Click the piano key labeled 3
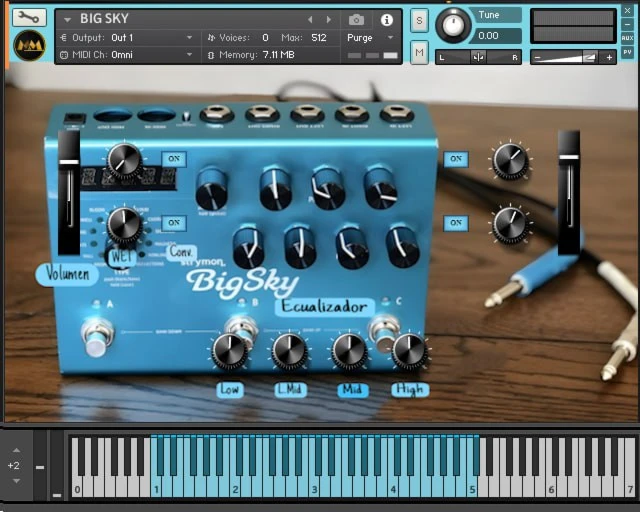The image size is (640, 512). click(314, 489)
